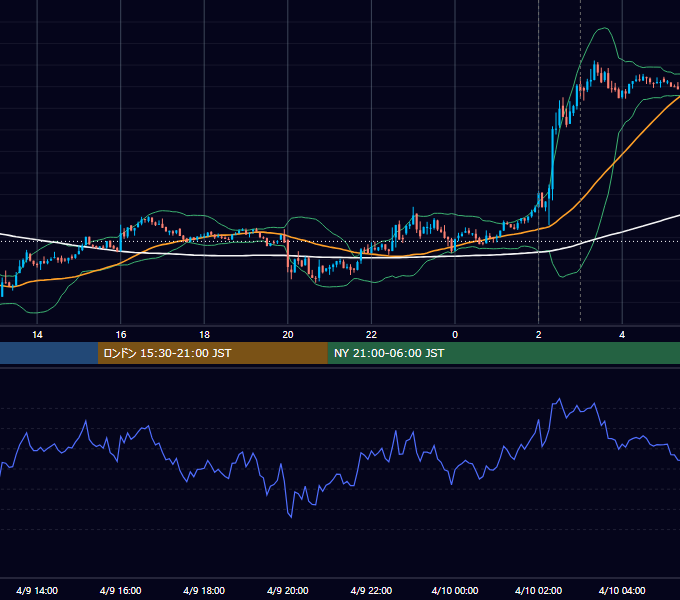Click the '16' hour label on price chart axis
680x600 pixels.
click(x=121, y=335)
